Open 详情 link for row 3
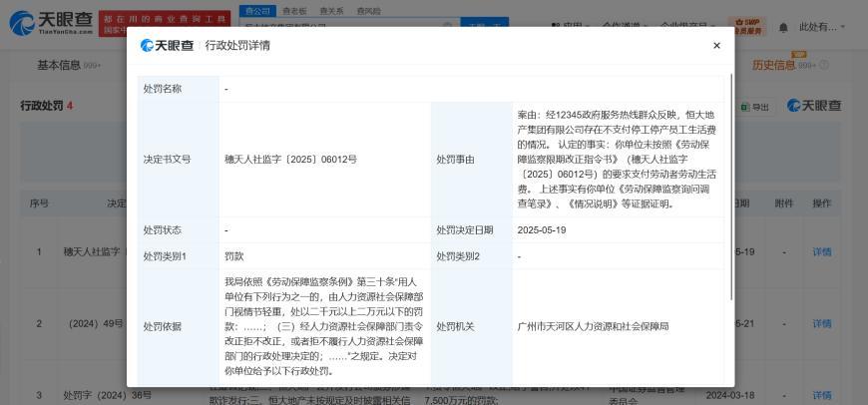 point(821,396)
